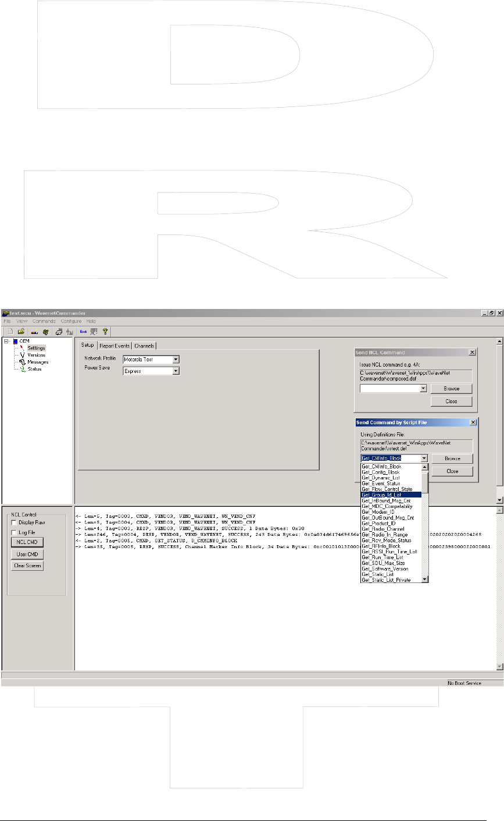Click Browse in Send NCL Command dialog
Viewport: 504px width, 821px height.
451,389
